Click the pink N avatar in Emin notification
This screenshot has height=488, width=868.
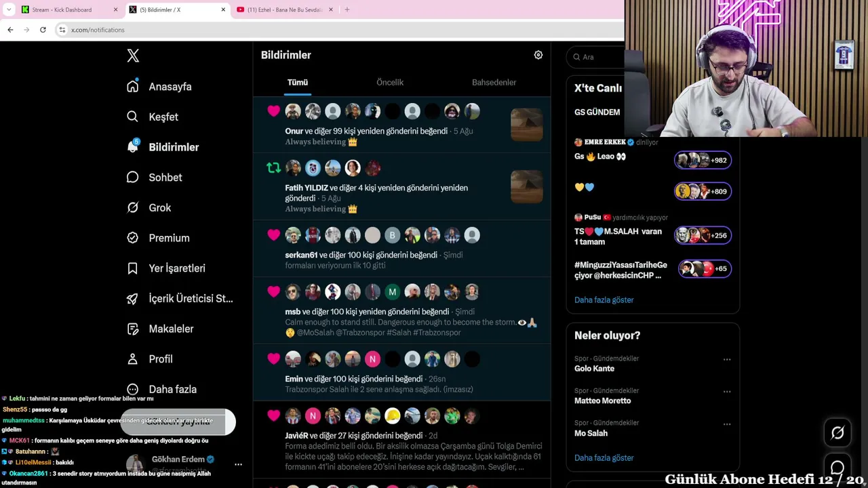click(372, 359)
